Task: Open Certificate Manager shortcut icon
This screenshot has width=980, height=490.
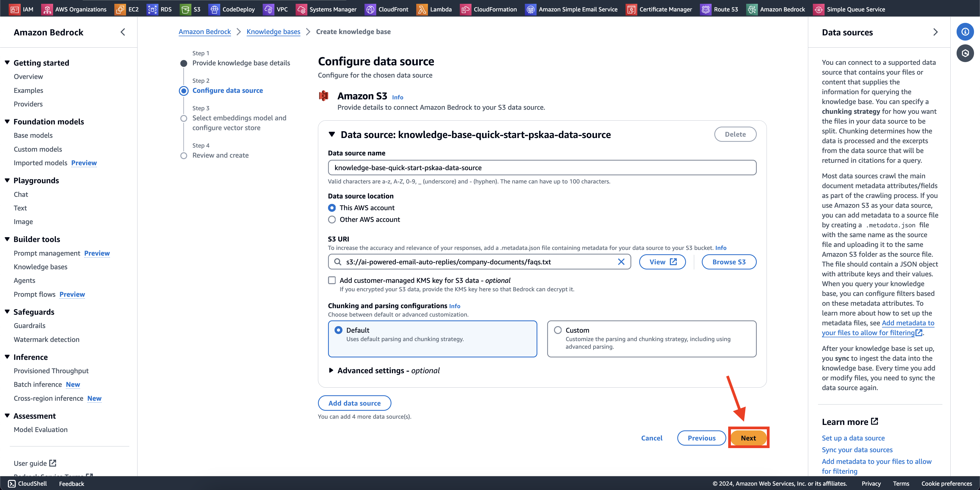Action: (631, 9)
